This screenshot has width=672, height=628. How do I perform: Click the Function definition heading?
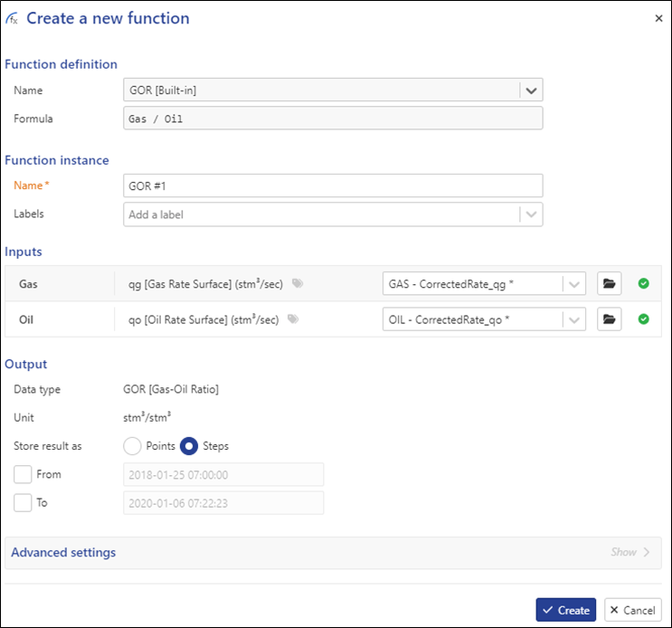pyautogui.click(x=61, y=64)
